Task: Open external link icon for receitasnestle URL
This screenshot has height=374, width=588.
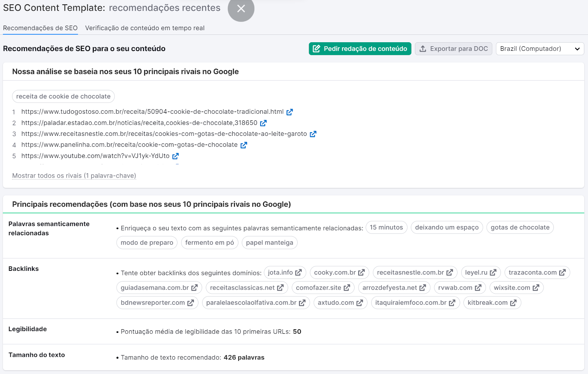Action: (x=313, y=134)
